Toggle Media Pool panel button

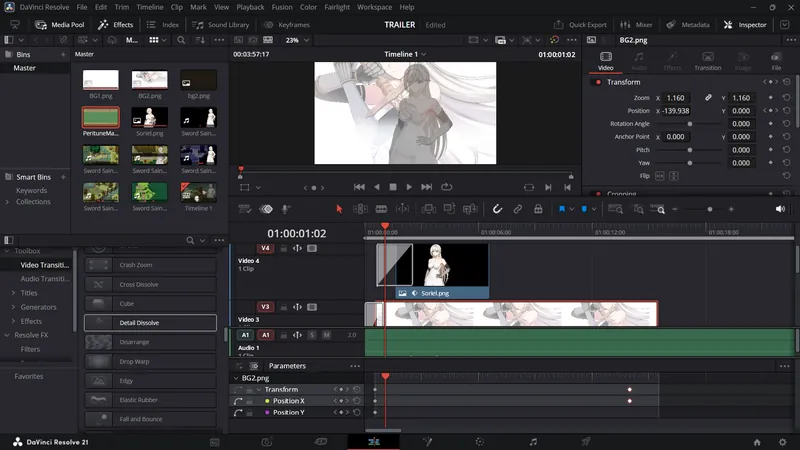point(59,24)
